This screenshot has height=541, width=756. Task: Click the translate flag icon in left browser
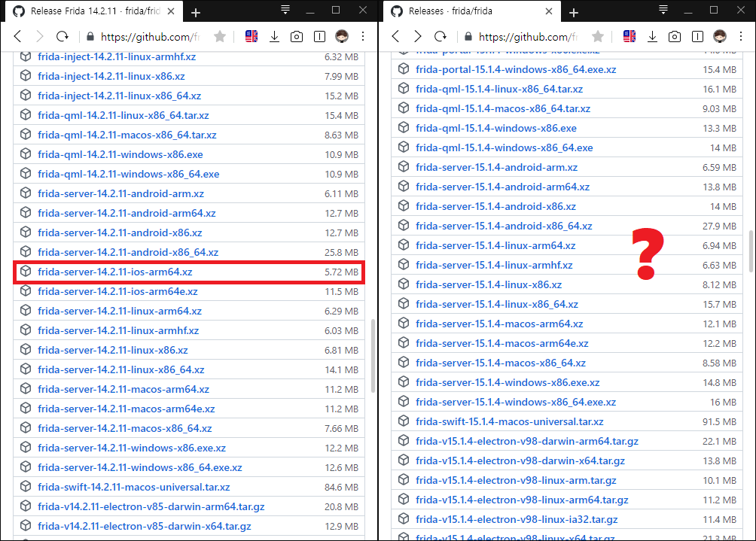(251, 36)
